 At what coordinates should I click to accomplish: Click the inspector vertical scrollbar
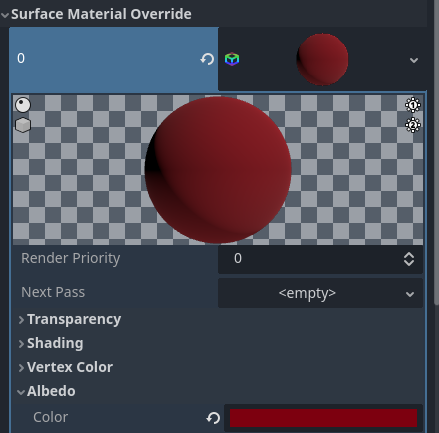(437, 152)
